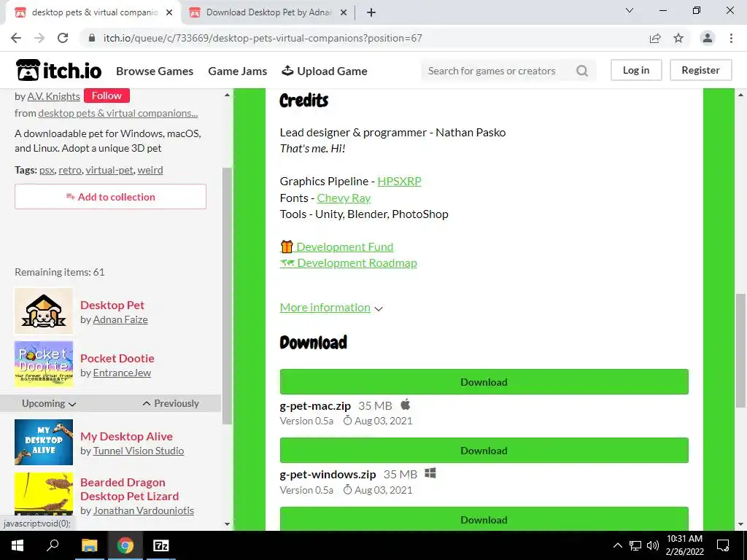The height and width of the screenshot is (560, 747).
Task: Click the search magnifier icon in itch.io header
Action: pyautogui.click(x=581, y=71)
